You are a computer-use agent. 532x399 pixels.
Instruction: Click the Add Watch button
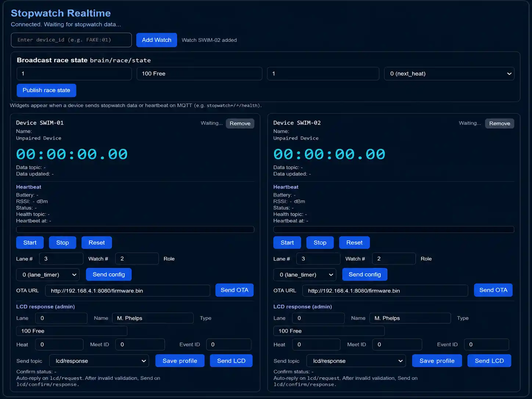point(157,40)
